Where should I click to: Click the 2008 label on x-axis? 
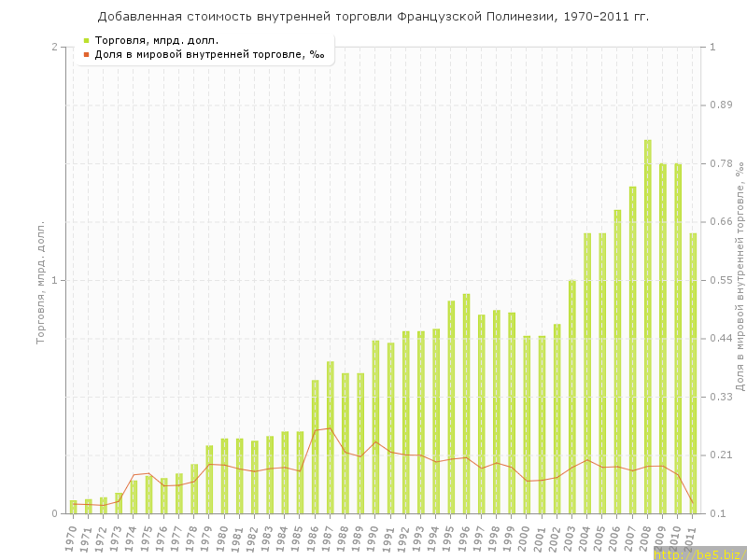click(645, 538)
